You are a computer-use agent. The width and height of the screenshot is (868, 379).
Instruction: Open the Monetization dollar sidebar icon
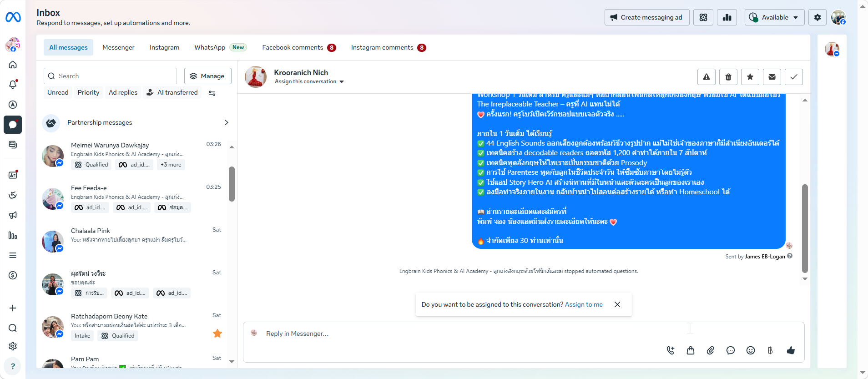point(13,275)
